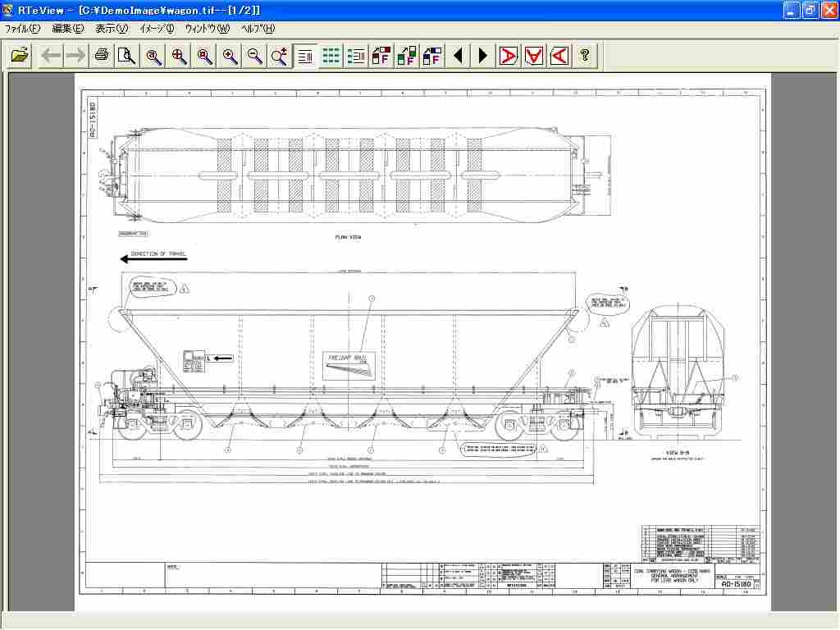The width and height of the screenshot is (840, 630).
Task: Click the 'PLAN VIEW' caption in drawing
Action: coord(348,237)
